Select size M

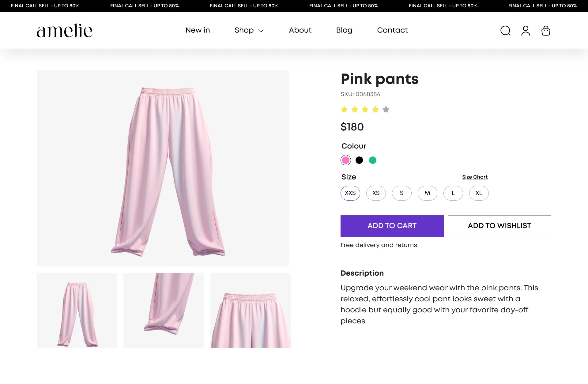(428, 193)
